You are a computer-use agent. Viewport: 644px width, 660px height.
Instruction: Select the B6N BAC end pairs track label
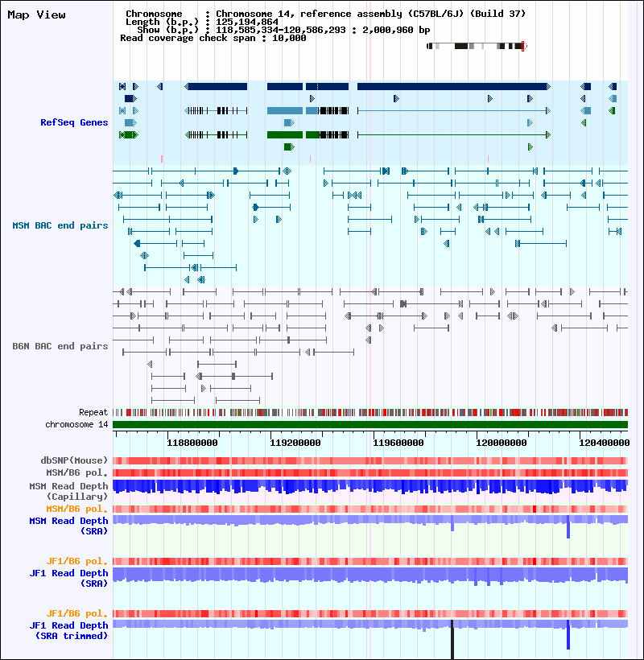[60, 346]
